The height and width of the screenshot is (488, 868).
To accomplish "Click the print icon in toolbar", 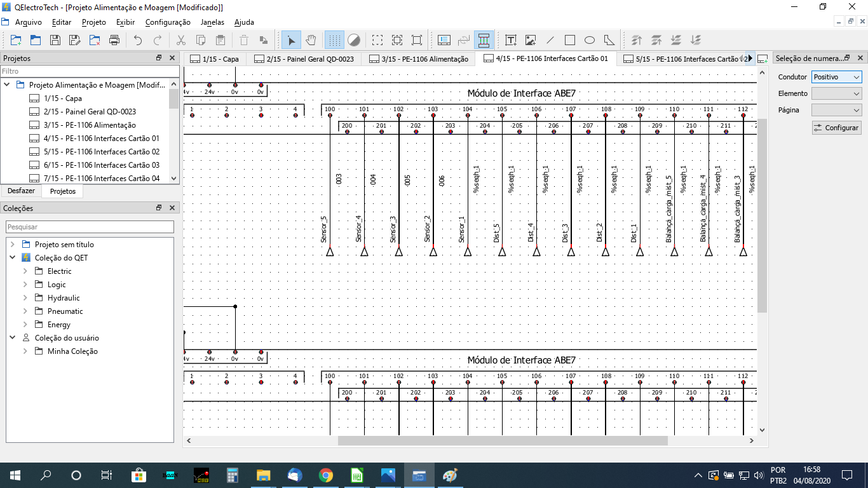I will (114, 40).
